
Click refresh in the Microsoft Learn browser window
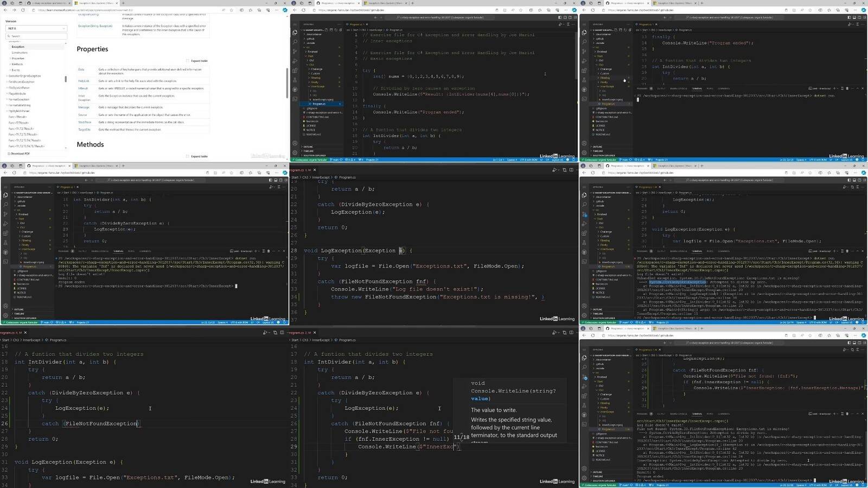[22, 10]
